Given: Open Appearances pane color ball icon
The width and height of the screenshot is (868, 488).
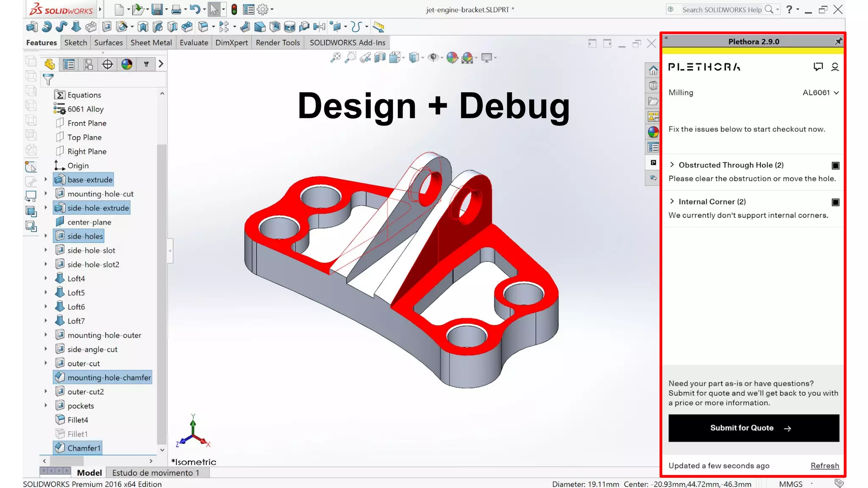Looking at the screenshot, I should coord(653,132).
